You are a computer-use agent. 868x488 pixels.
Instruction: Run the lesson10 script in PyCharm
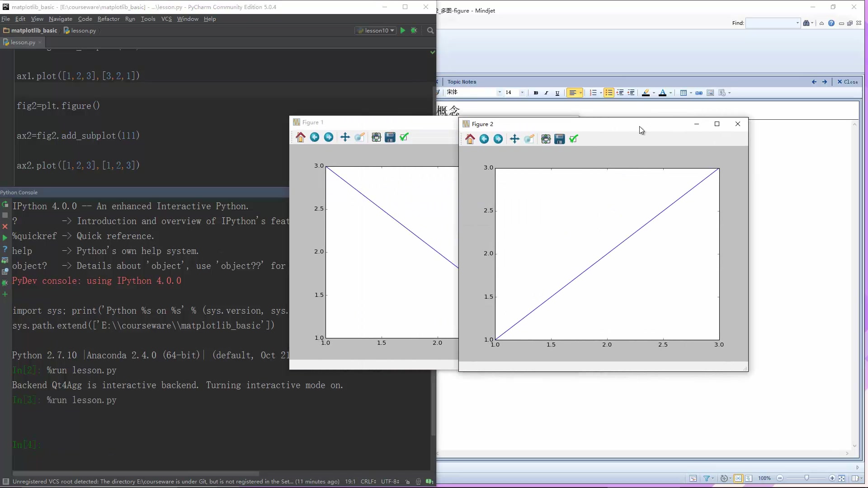point(402,30)
